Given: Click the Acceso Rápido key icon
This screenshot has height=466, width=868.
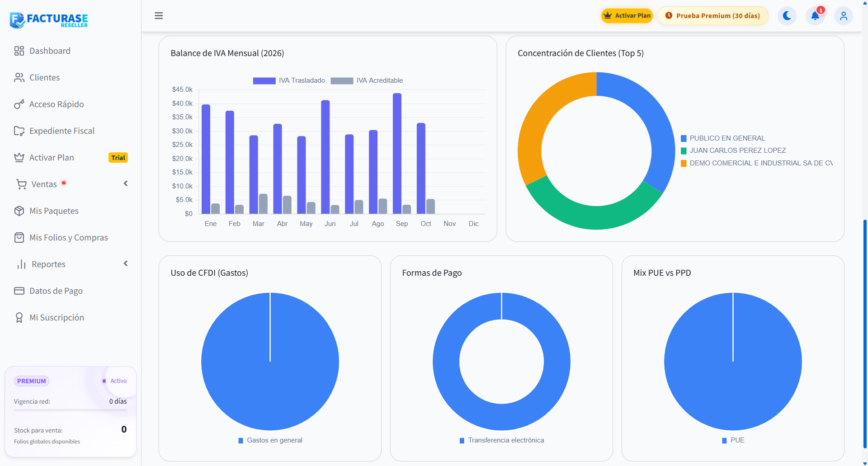Looking at the screenshot, I should 19,104.
